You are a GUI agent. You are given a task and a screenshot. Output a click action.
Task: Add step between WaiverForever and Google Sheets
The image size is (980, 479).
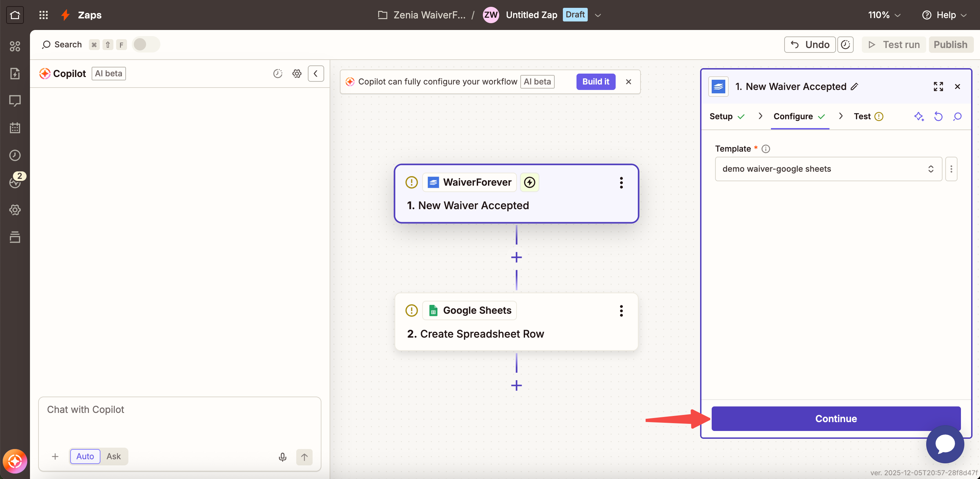click(516, 258)
